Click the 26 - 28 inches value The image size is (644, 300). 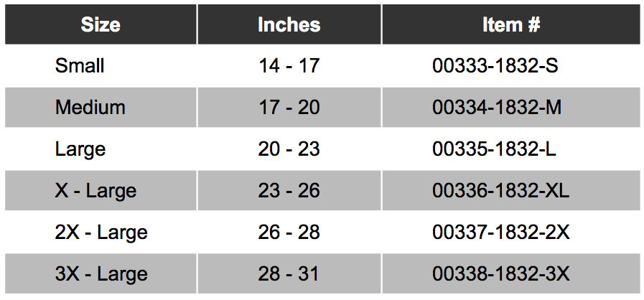(x=289, y=233)
